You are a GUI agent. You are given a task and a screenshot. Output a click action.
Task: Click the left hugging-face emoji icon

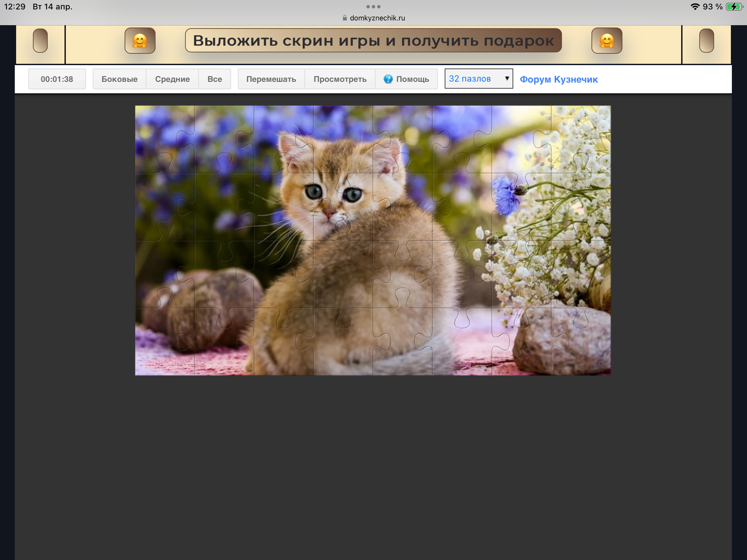point(140,41)
